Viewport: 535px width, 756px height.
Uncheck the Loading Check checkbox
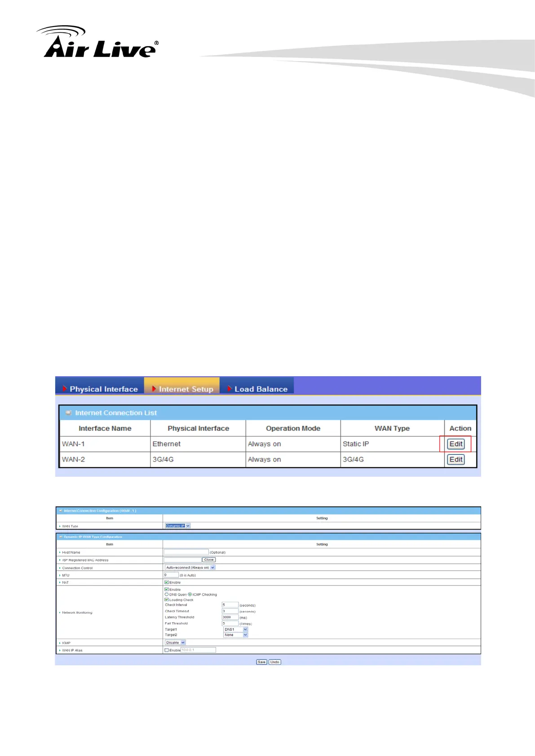(x=167, y=599)
